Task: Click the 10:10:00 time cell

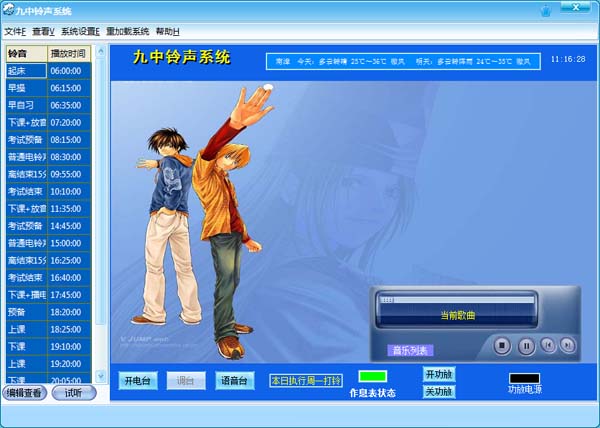Action: coord(69,191)
